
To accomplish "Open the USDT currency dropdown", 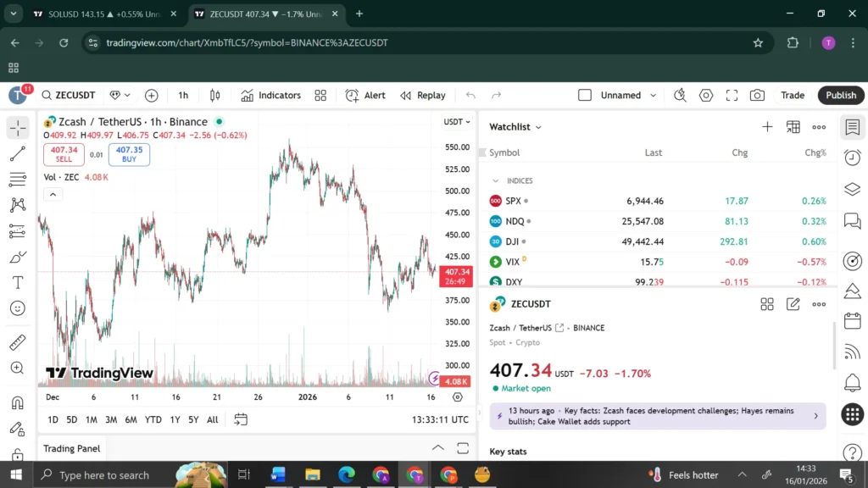I will point(457,122).
